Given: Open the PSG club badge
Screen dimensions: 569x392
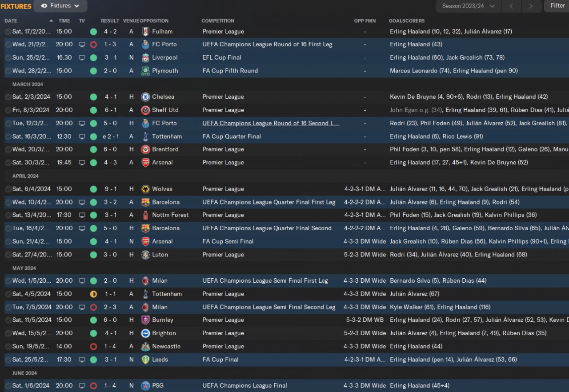Looking at the screenshot, I should tap(145, 386).
